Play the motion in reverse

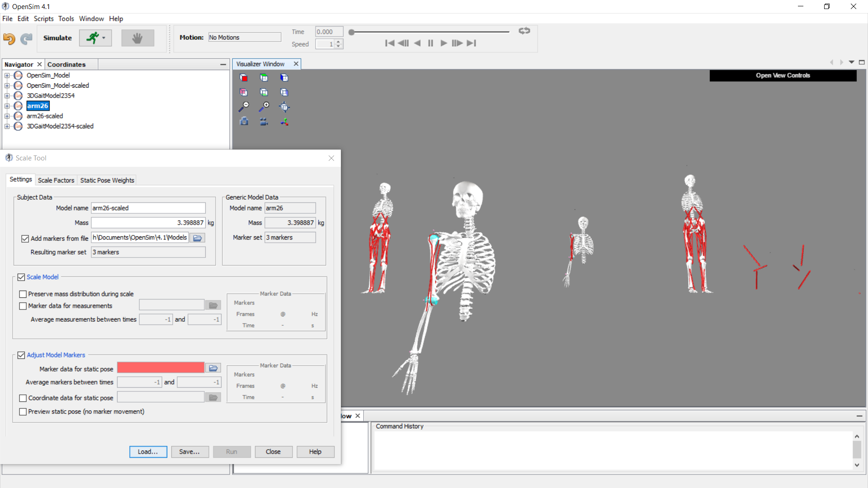(x=418, y=43)
